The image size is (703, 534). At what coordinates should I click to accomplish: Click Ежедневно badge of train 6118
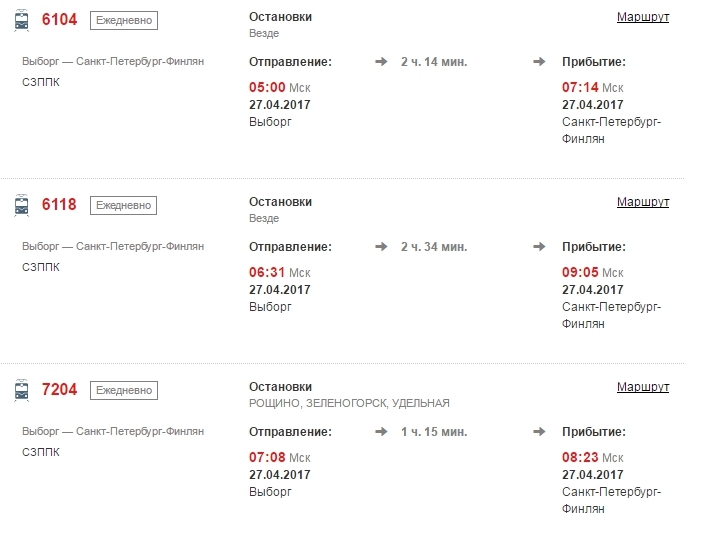pyautogui.click(x=124, y=205)
